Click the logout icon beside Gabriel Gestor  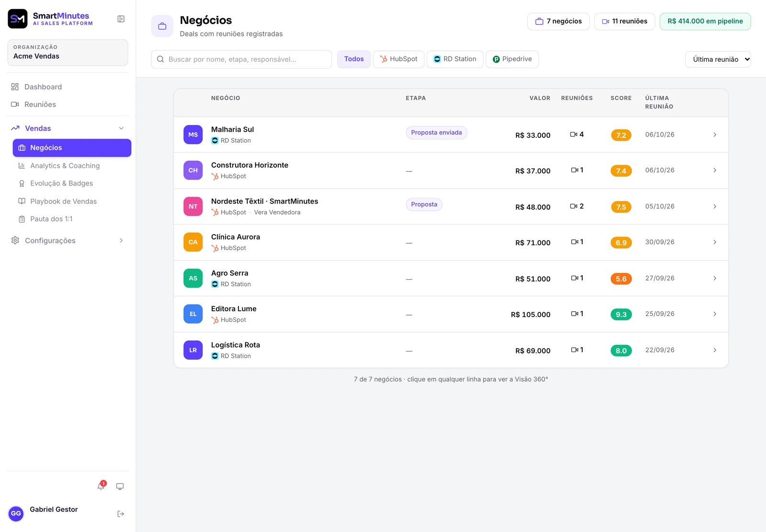tap(121, 514)
